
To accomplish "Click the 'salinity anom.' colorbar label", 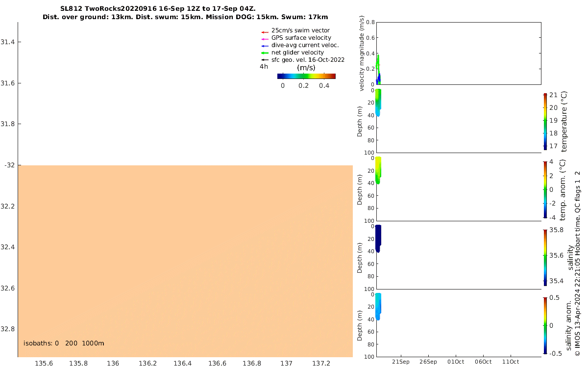I will pyautogui.click(x=569, y=325).
